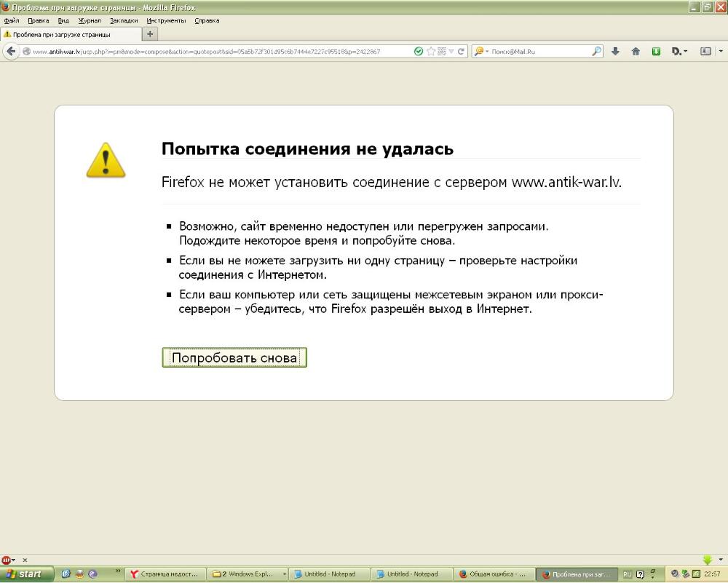Click the language bar help icon
This screenshot has width=728, height=583.
click(640, 575)
